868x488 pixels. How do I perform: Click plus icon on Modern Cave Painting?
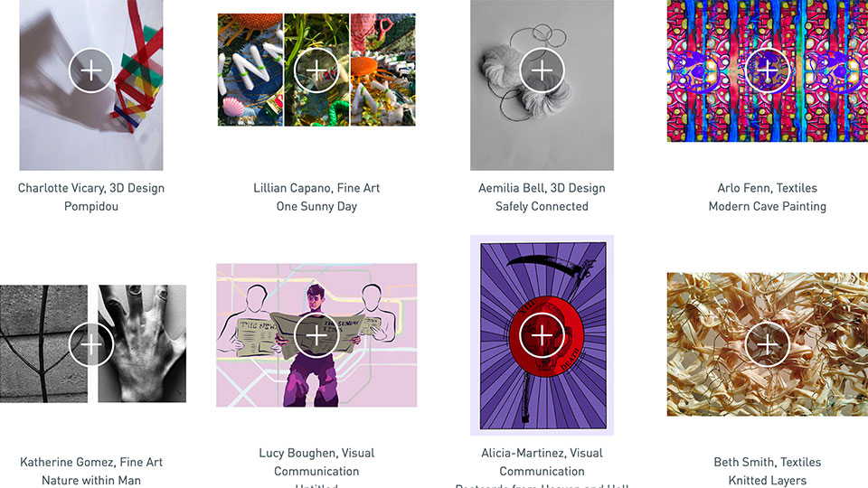click(768, 70)
